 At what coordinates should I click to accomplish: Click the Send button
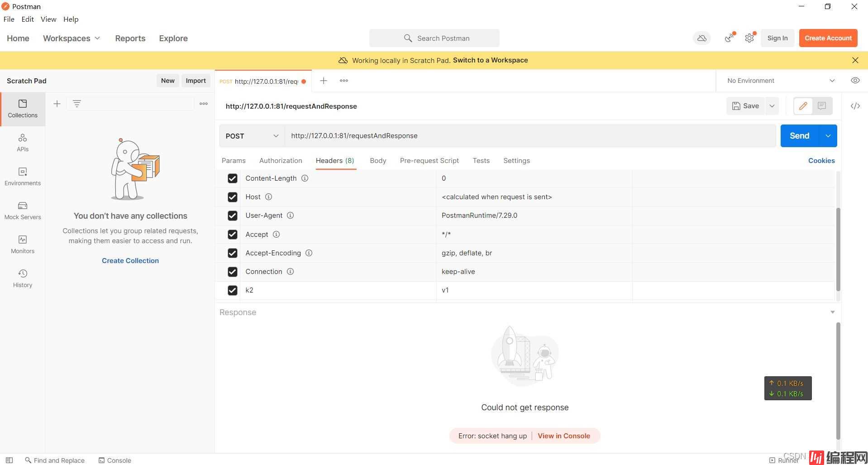pos(799,136)
